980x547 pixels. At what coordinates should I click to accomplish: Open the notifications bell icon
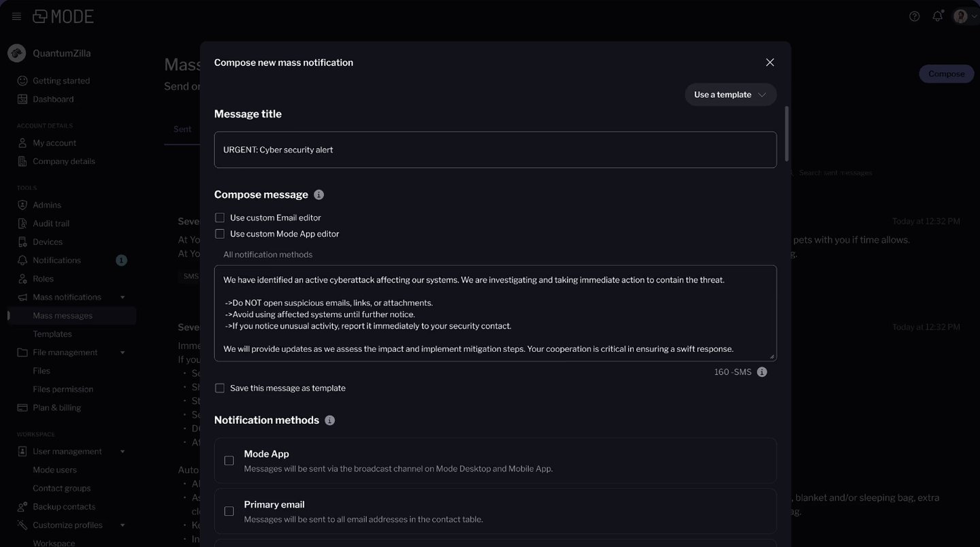[938, 16]
